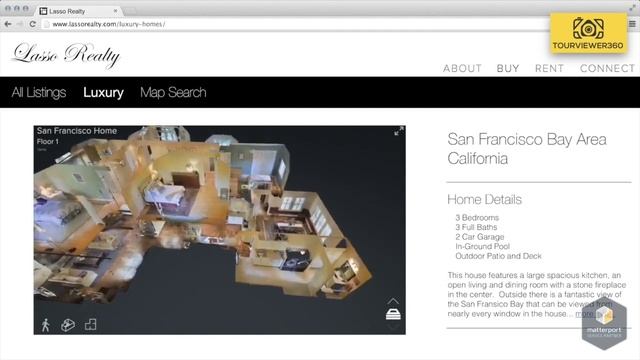Switch to dollhouse 3D view icon
The image size is (640, 360).
pos(68,325)
